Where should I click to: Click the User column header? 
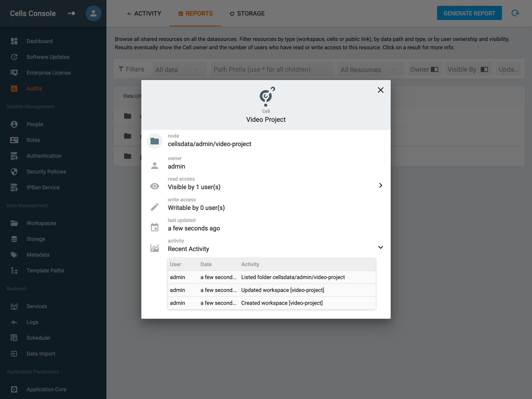point(175,264)
